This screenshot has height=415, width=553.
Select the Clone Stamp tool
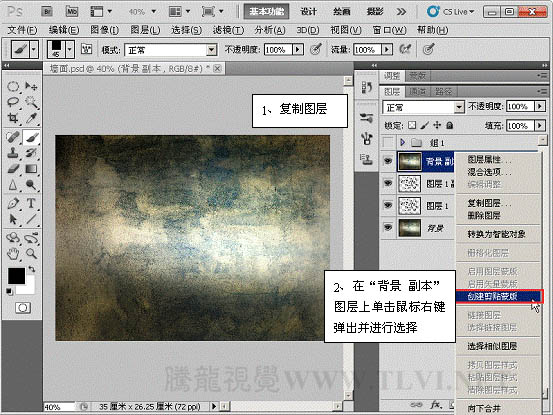click(x=13, y=153)
